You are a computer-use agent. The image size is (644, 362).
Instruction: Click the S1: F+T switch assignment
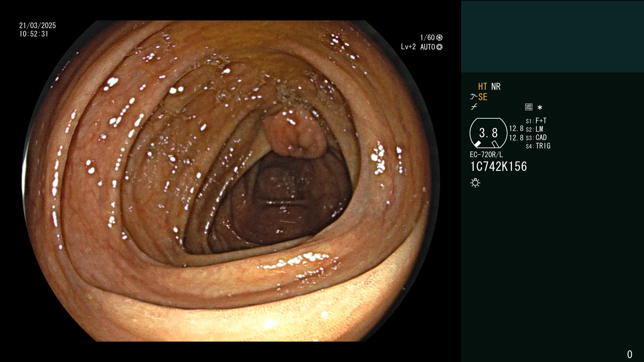pos(536,121)
